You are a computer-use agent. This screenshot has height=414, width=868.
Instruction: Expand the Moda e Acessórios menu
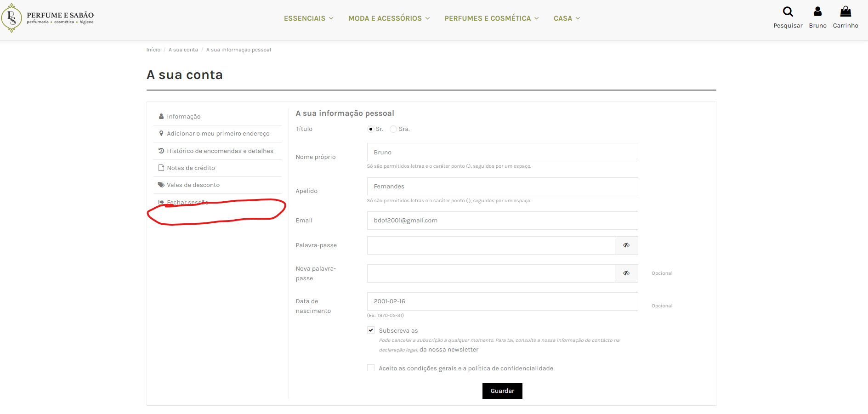tap(389, 18)
